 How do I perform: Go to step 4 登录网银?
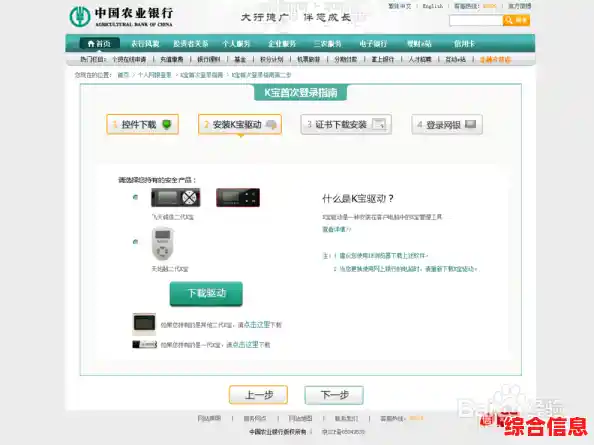tap(447, 124)
